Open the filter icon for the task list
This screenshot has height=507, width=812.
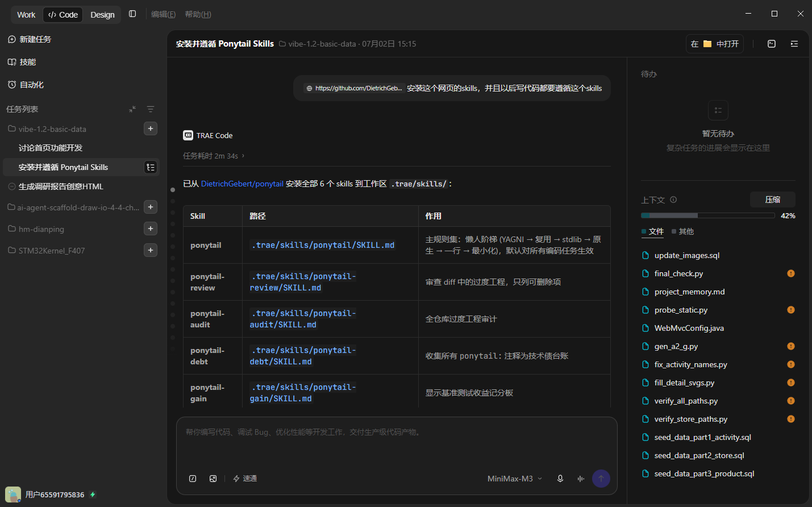pyautogui.click(x=151, y=109)
